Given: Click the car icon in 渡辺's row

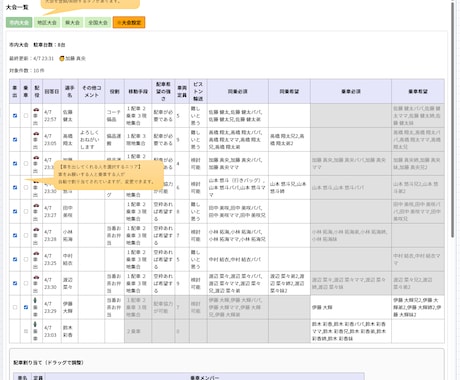Looking at the screenshot, I should (x=36, y=278).
